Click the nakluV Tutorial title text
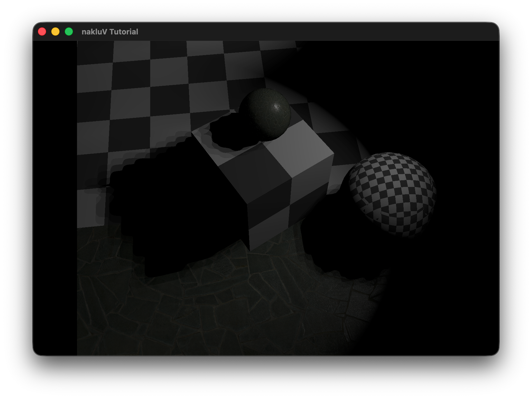 pos(110,32)
